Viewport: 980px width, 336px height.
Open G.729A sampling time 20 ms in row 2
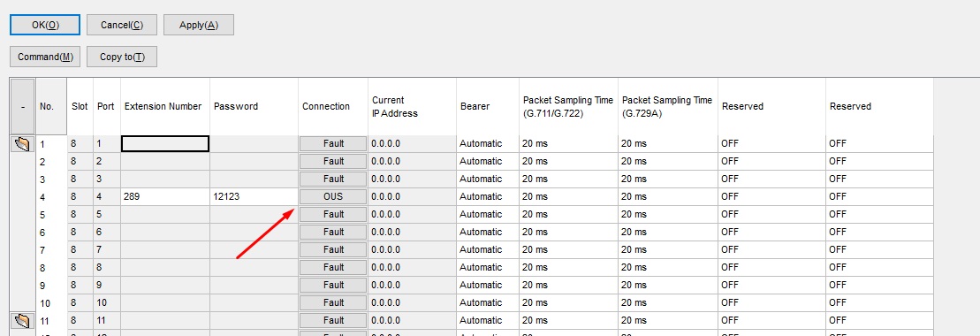click(667, 162)
